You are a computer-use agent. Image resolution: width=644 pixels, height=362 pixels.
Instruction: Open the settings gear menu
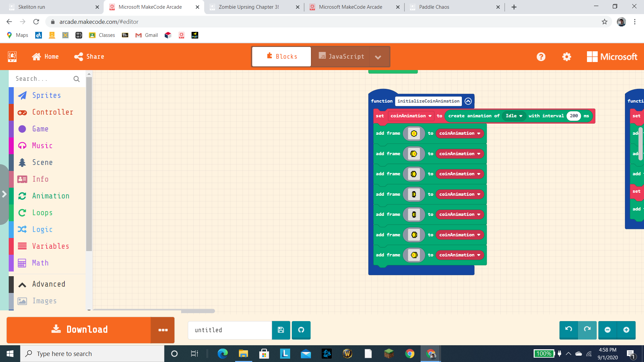click(567, 57)
